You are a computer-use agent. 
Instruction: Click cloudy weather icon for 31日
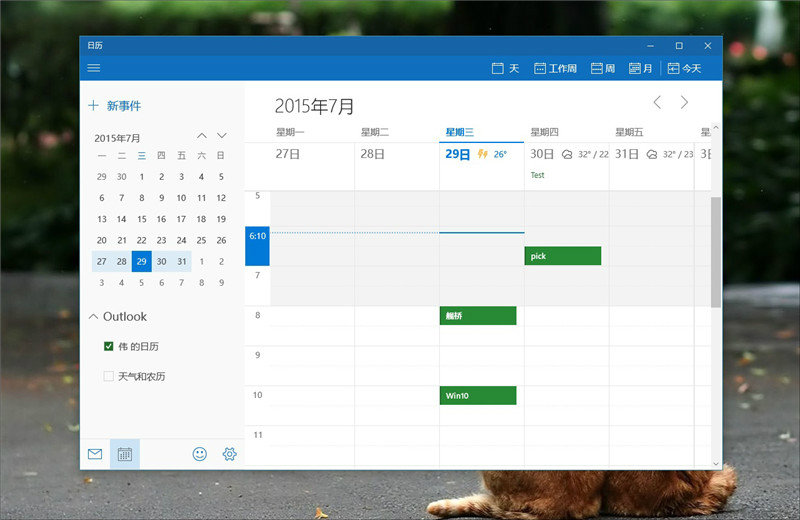click(652, 154)
